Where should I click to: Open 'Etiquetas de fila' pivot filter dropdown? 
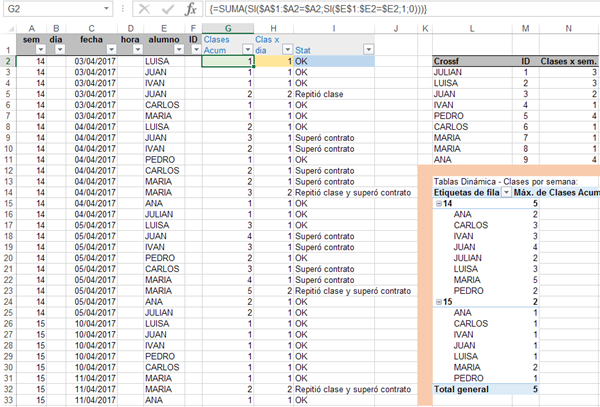505,191
